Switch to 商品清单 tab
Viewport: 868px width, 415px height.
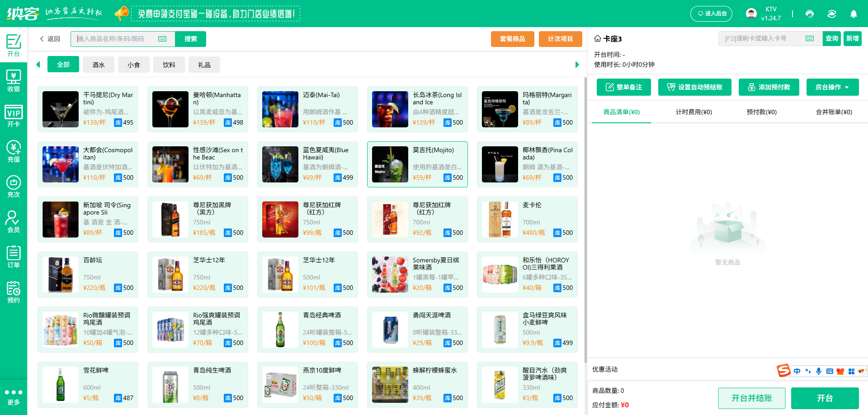[x=622, y=112]
